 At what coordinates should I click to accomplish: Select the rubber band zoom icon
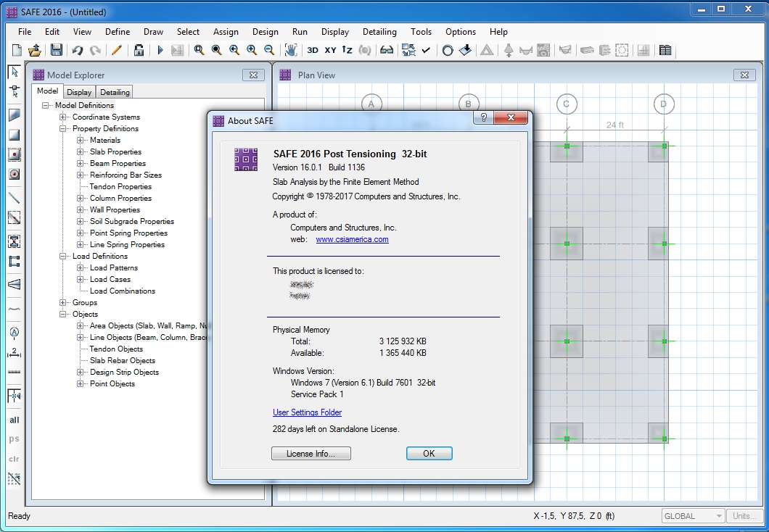[199, 50]
